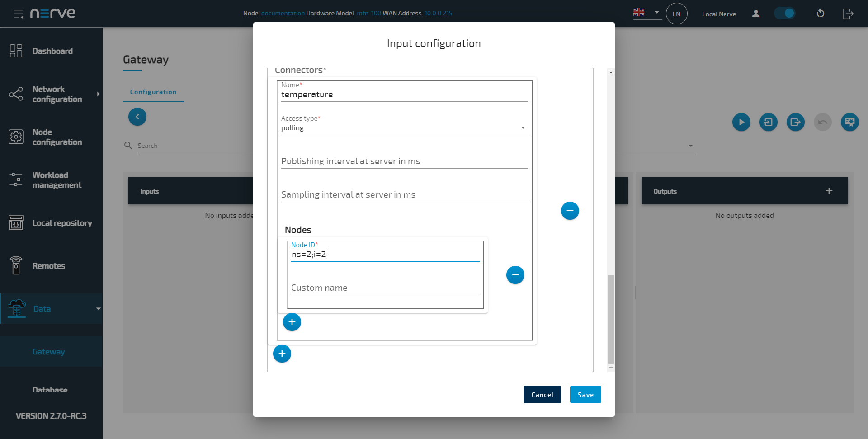
Task: Click the export configuration icon
Action: point(795,122)
